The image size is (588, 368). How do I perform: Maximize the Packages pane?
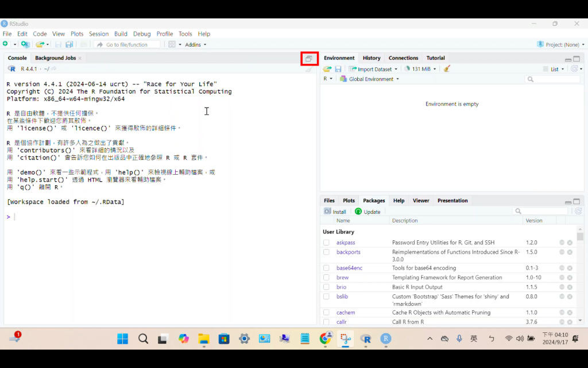[577, 201]
